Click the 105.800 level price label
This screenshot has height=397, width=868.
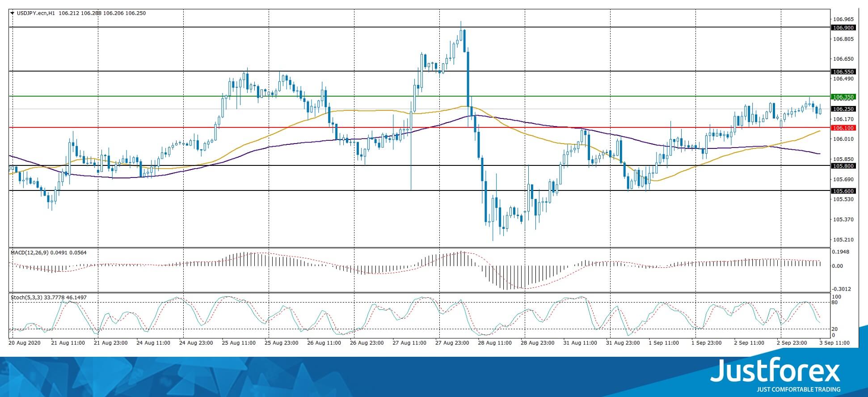click(843, 166)
